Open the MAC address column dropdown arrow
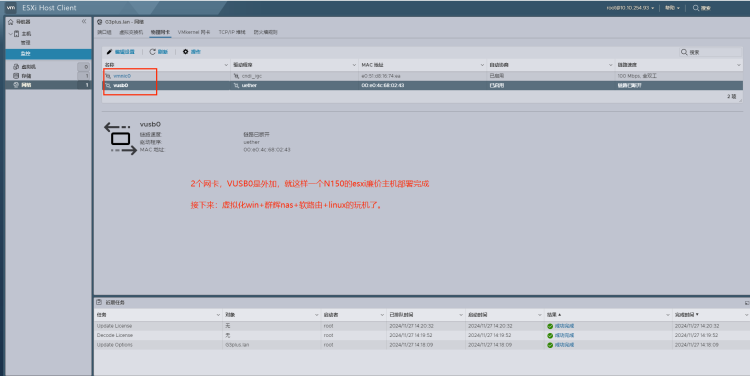 click(483, 65)
